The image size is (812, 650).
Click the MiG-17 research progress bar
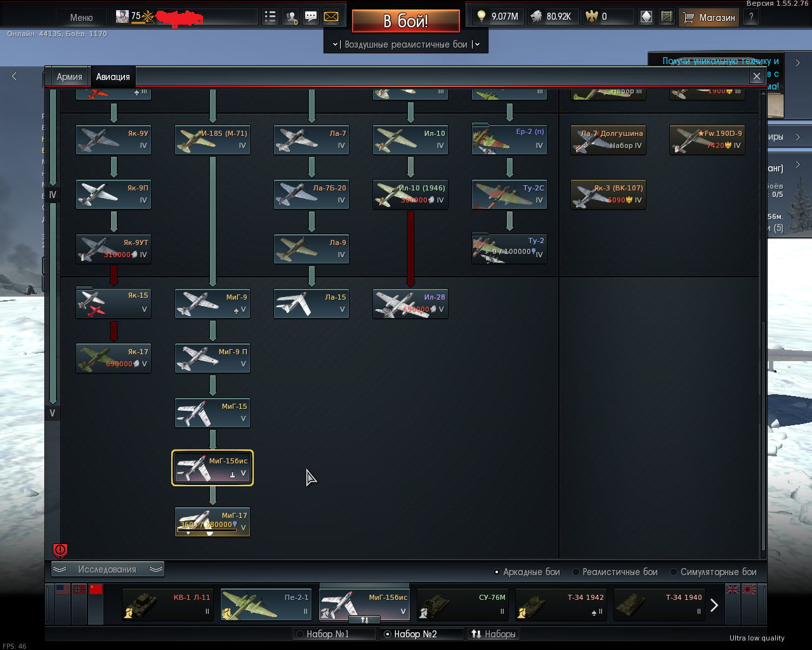(206, 530)
